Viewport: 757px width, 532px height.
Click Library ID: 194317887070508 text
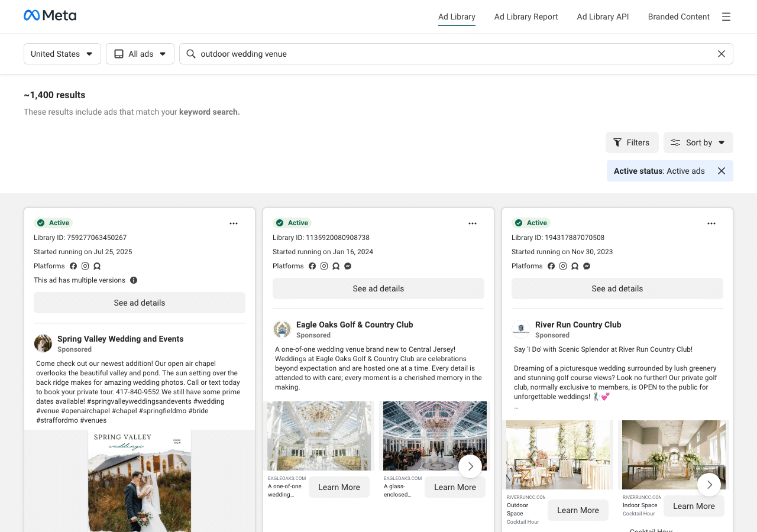click(558, 238)
